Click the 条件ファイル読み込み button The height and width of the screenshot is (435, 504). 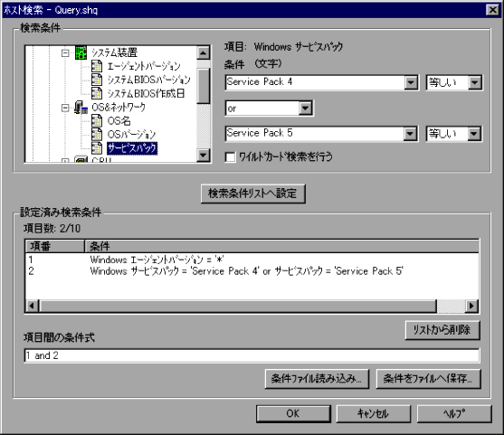pyautogui.click(x=317, y=379)
